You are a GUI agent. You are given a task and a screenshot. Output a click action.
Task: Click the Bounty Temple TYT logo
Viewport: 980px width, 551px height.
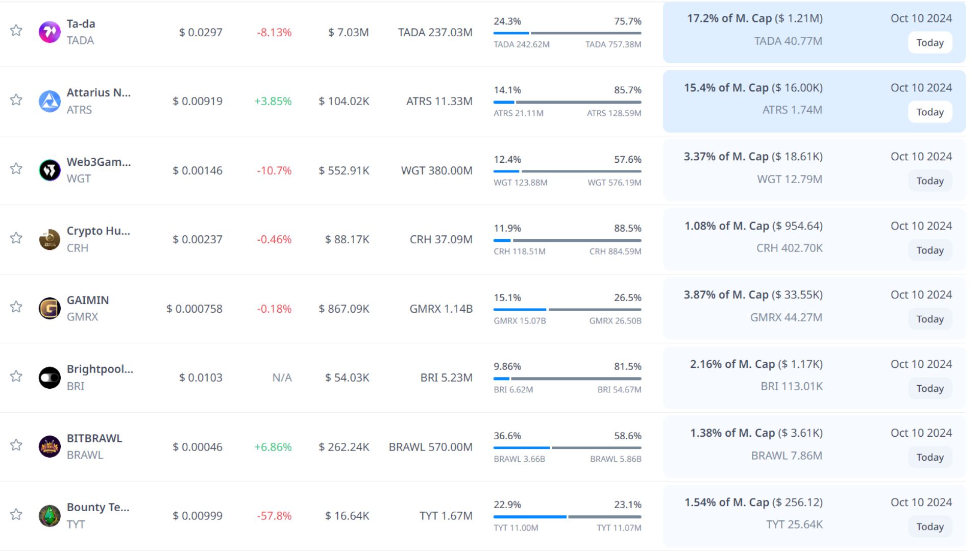[x=50, y=516]
